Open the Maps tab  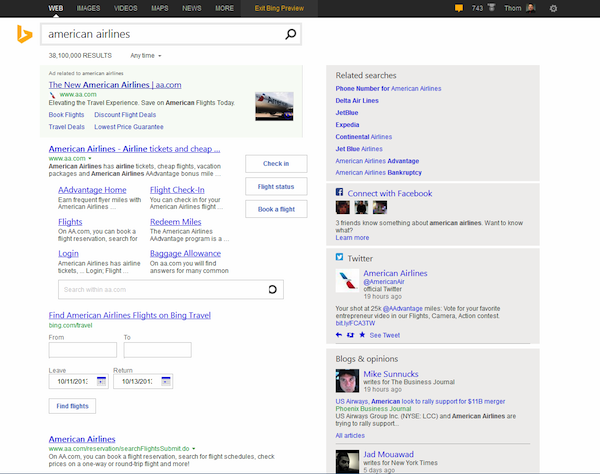160,8
